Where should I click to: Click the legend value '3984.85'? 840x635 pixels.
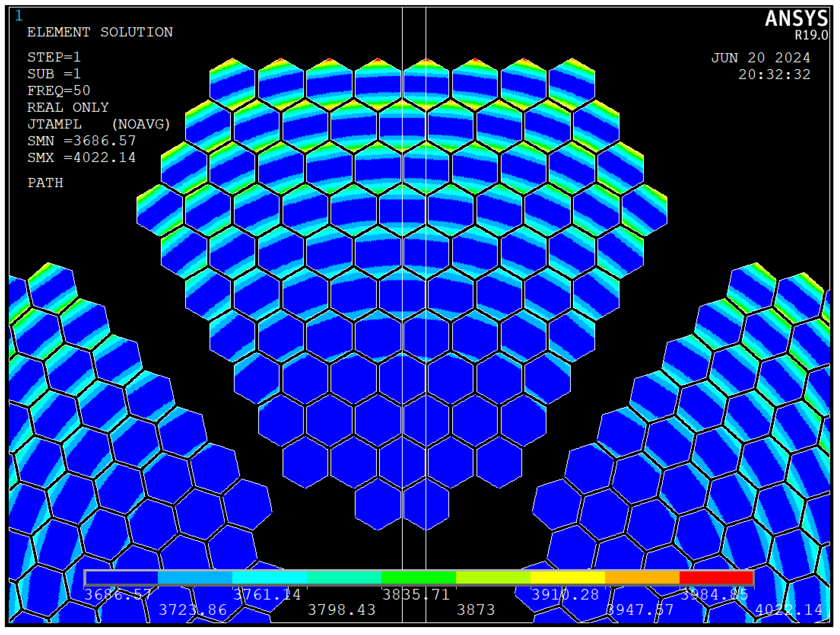click(x=714, y=594)
